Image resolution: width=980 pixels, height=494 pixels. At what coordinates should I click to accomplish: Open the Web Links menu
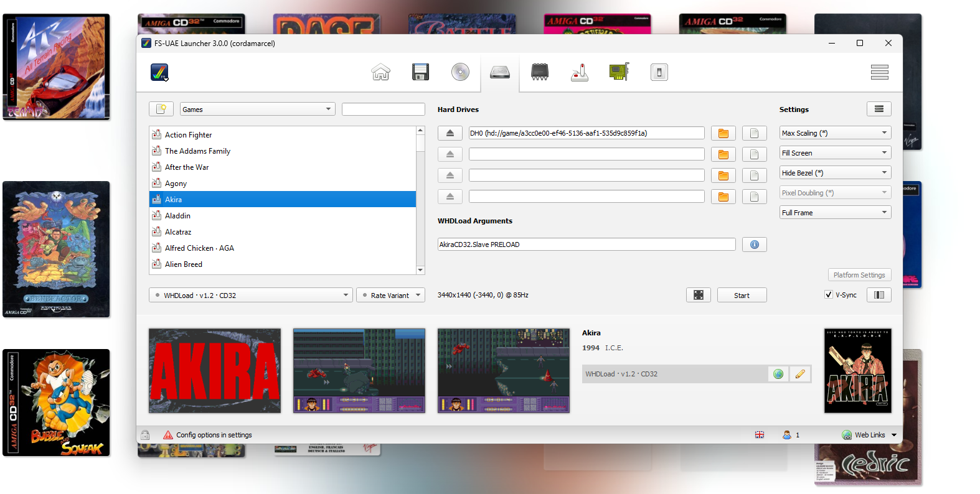[869, 435]
